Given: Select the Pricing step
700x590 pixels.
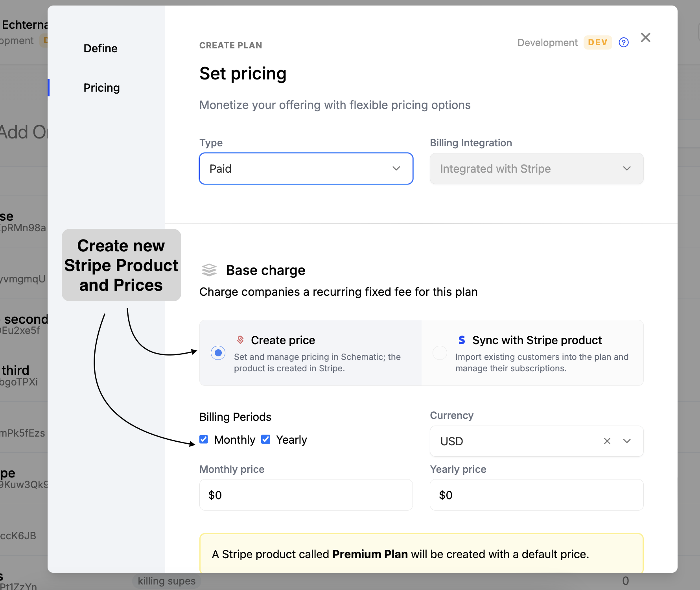Looking at the screenshot, I should coord(101,87).
